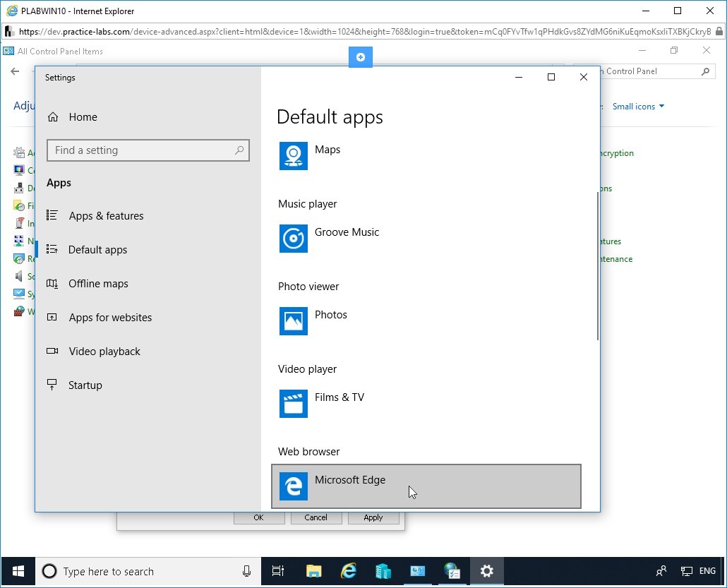Navigate to Settings Home
Screen dimensions: 727x588
tap(83, 117)
